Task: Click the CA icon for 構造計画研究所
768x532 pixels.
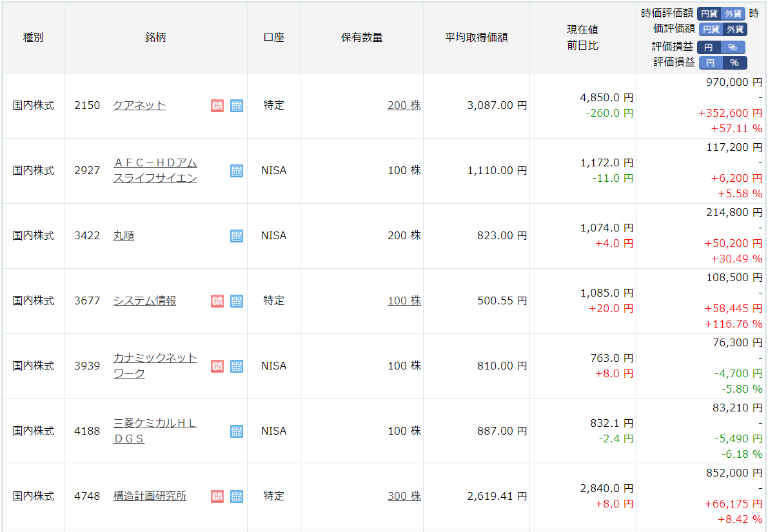Action: point(217,497)
